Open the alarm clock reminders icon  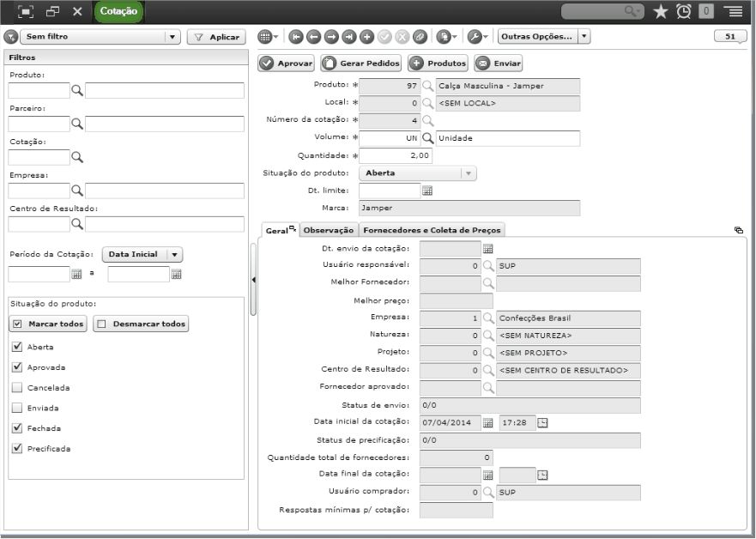click(x=684, y=11)
